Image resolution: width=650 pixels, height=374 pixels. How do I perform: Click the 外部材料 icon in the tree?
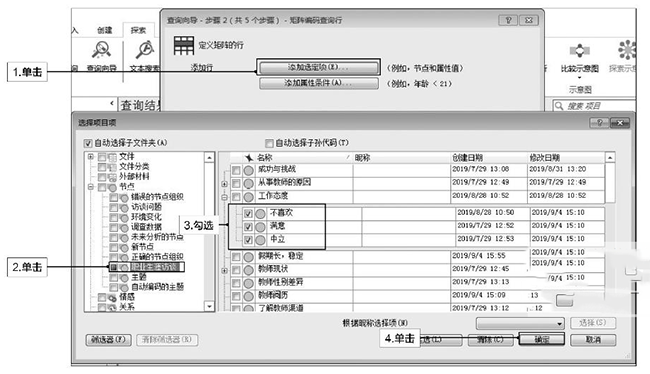[x=112, y=177]
